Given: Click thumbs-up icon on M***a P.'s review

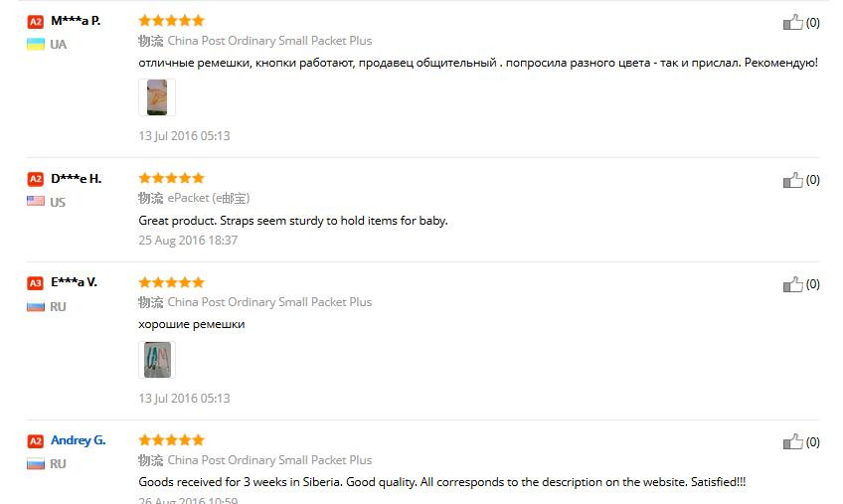Looking at the screenshot, I should coord(792,22).
